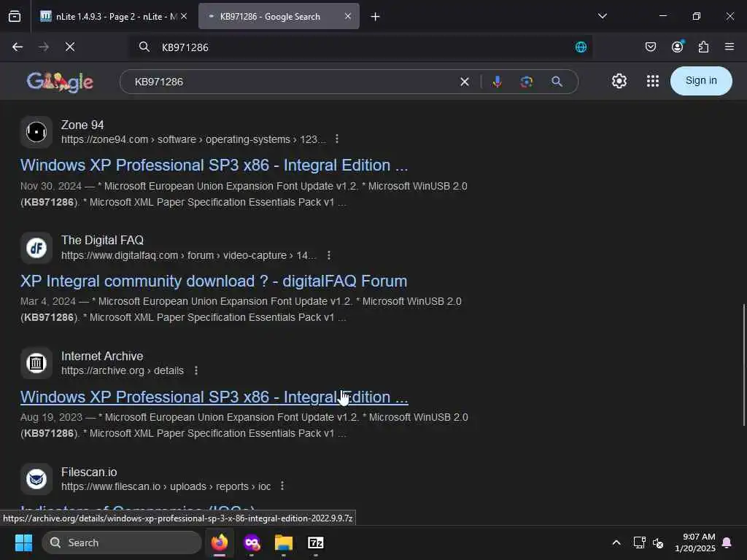Go to Google home via the doodle logo
This screenshot has height=560, width=747.
pyautogui.click(x=60, y=82)
